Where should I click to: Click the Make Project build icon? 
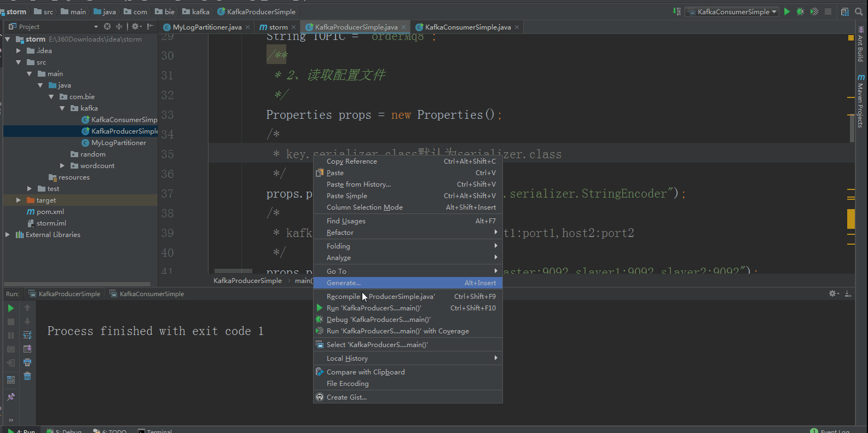[x=677, y=11]
